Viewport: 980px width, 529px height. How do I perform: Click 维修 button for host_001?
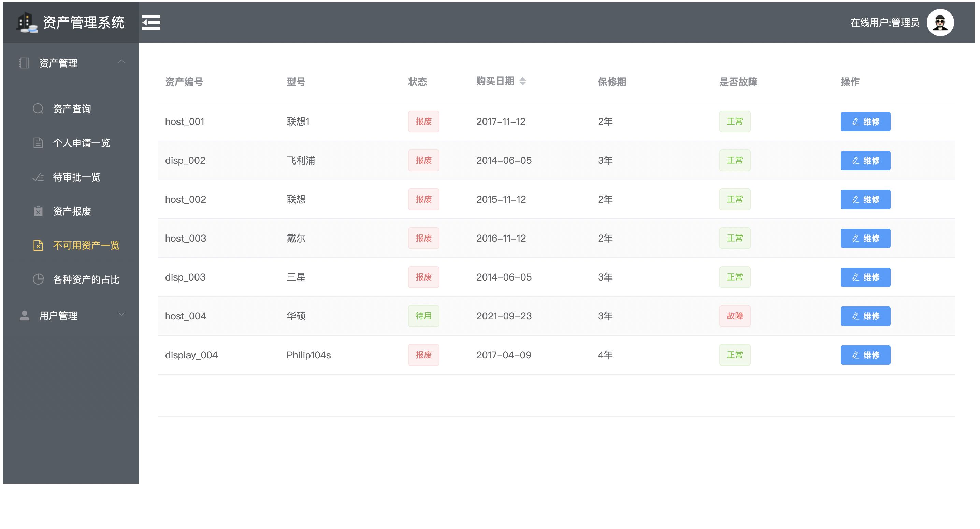(865, 121)
